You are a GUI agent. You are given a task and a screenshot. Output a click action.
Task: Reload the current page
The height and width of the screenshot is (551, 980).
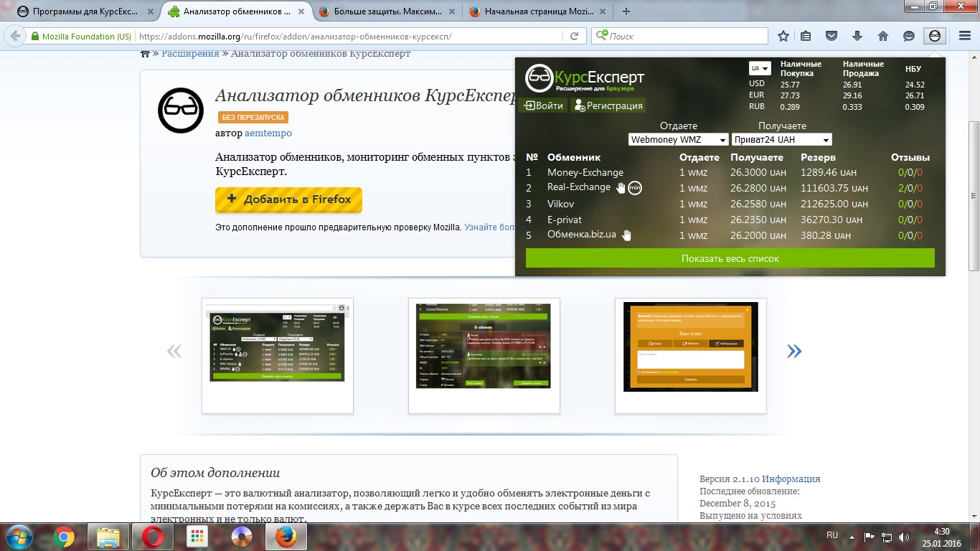pyautogui.click(x=575, y=36)
